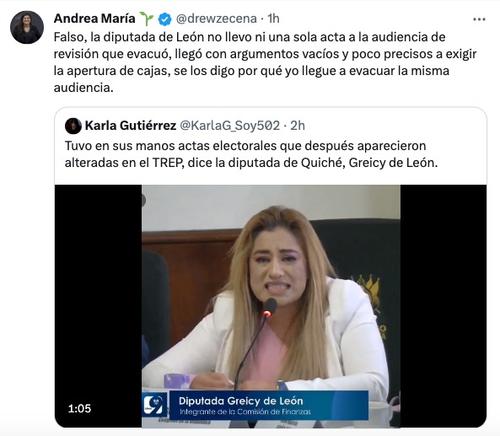This screenshot has height=436, width=500.
Task: Click the 1:05 video duration label
Action: click(x=79, y=408)
